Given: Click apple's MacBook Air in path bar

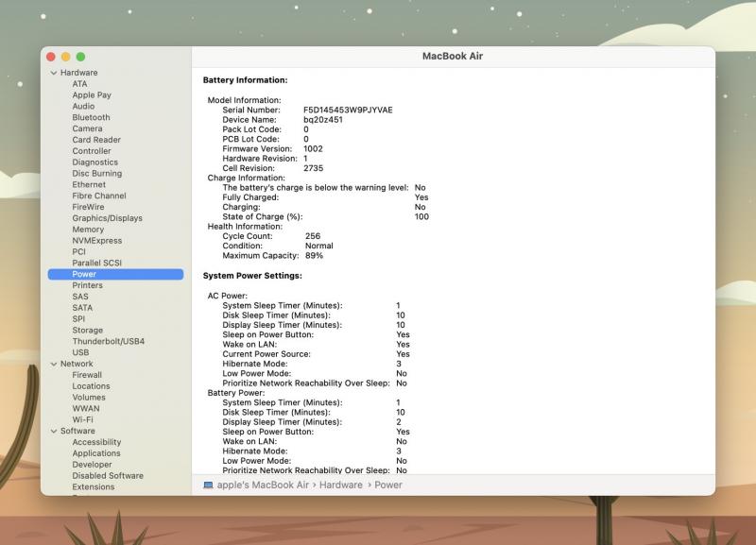Looking at the screenshot, I should [x=263, y=485].
